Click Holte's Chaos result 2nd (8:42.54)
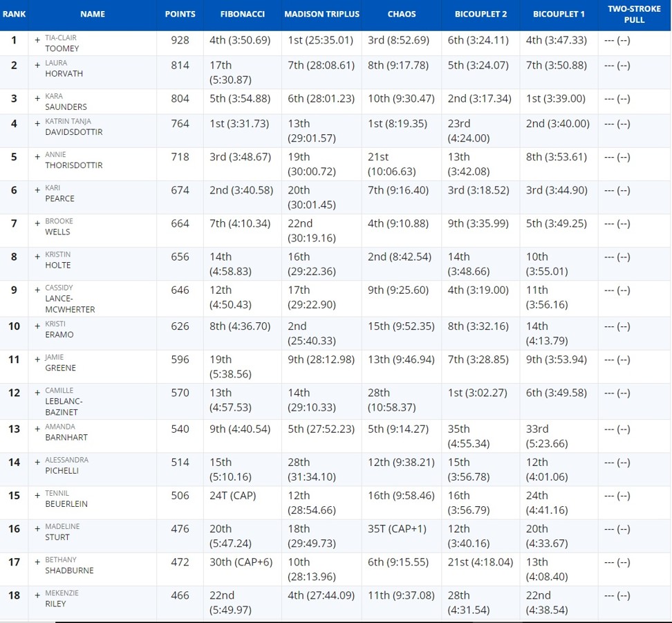Image resolution: width=672 pixels, height=623 pixels. pos(400,257)
